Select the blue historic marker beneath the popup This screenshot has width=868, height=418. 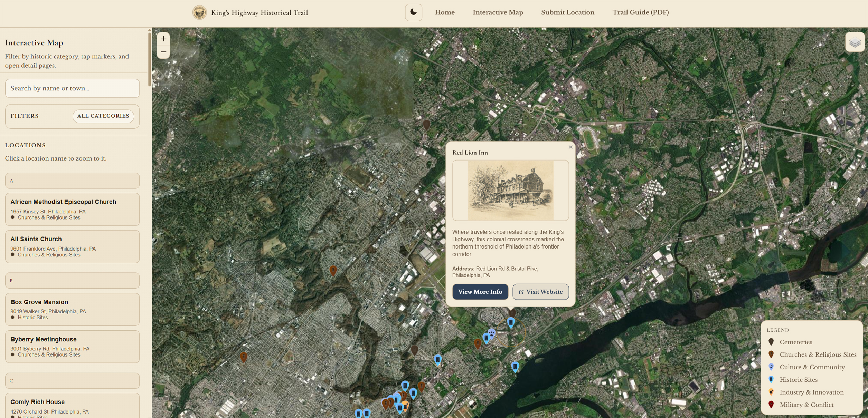pyautogui.click(x=511, y=322)
